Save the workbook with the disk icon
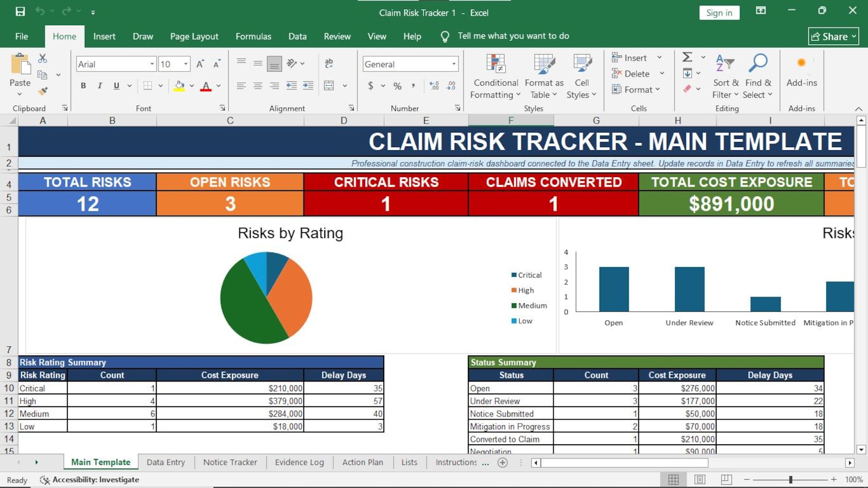 (20, 11)
